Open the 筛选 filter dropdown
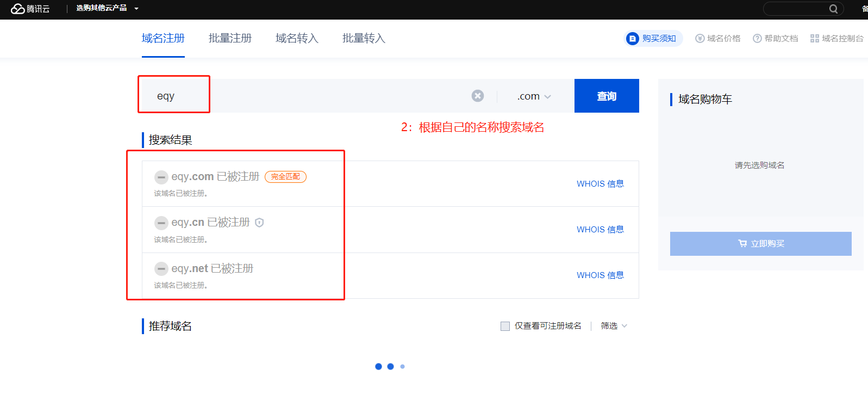The width and height of the screenshot is (868, 394). click(614, 326)
